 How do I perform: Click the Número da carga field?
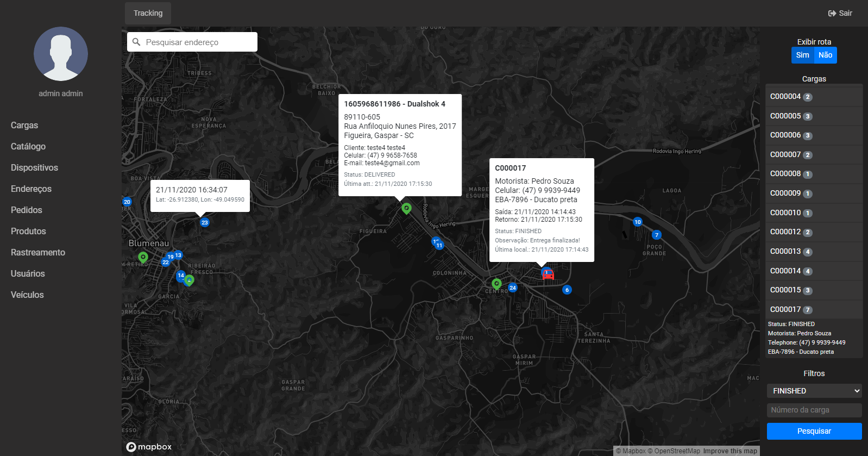point(814,410)
